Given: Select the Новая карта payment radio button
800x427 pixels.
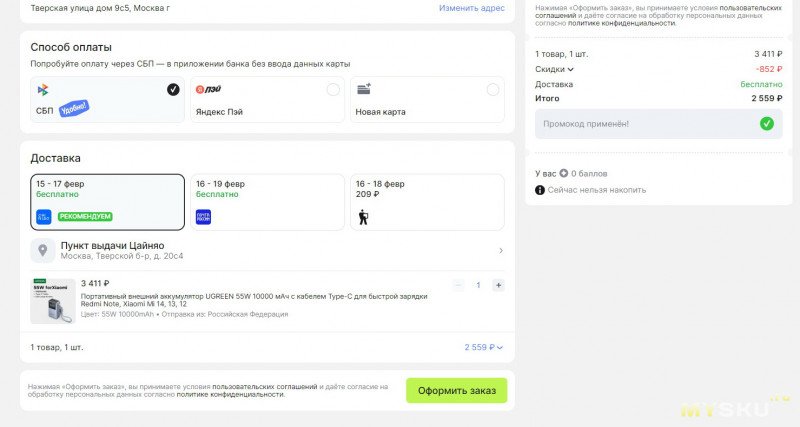Looking at the screenshot, I should (x=492, y=89).
